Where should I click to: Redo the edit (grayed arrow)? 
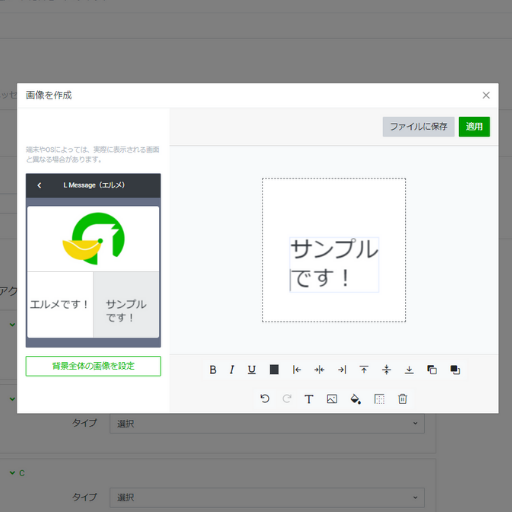287,399
